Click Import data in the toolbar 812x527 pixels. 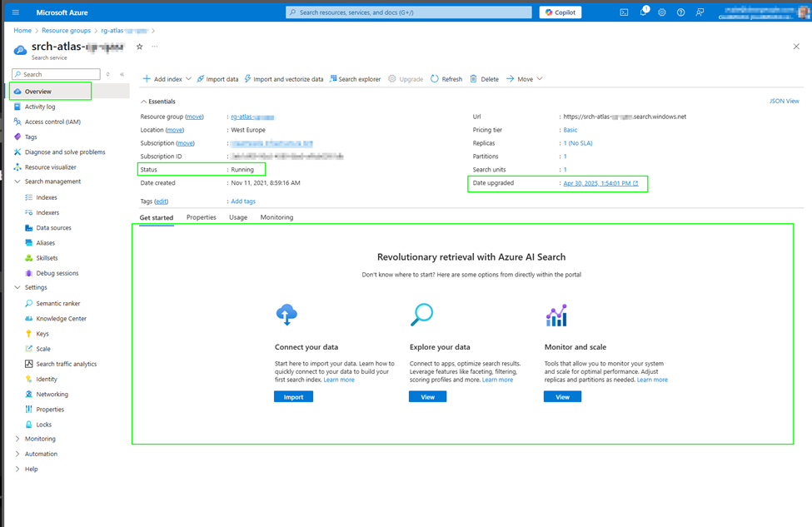[217, 79]
